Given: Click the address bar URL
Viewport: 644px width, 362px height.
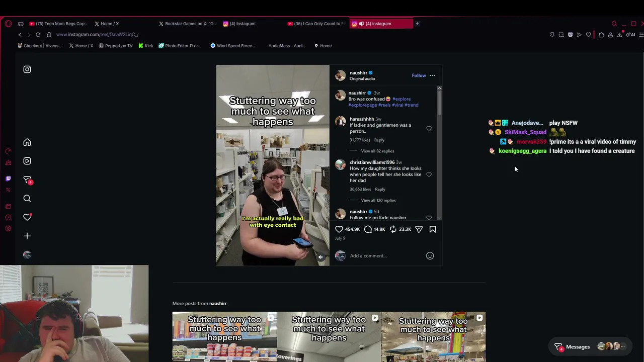Looking at the screenshot, I should pyautogui.click(x=97, y=35).
